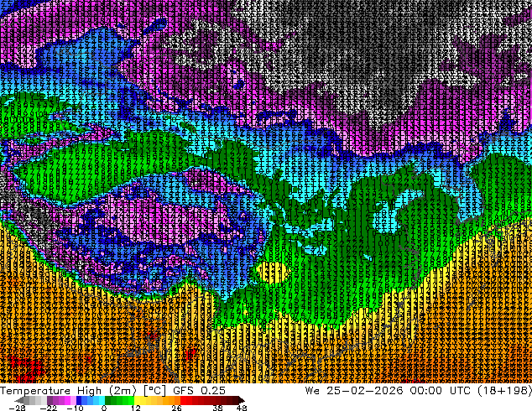Click the '48' legend value

242,408
